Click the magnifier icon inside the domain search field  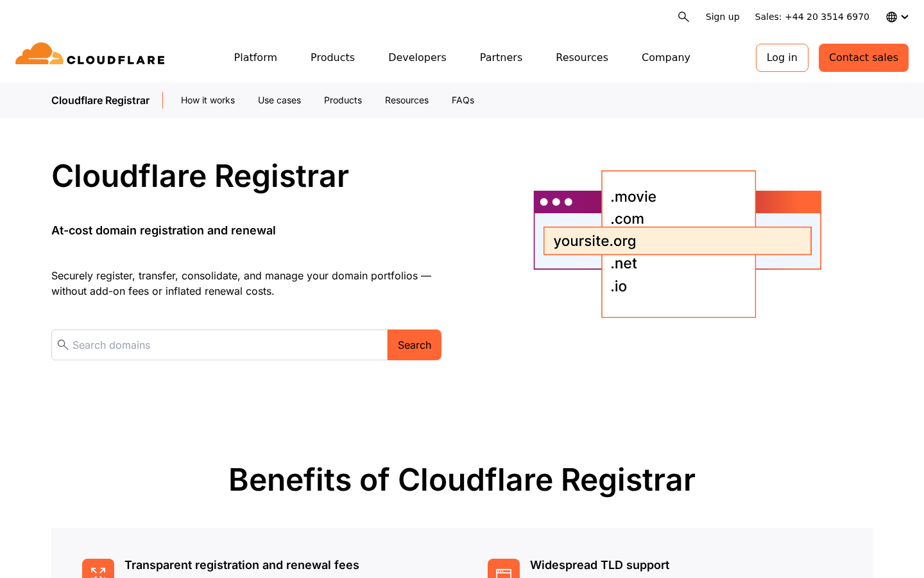coord(63,345)
